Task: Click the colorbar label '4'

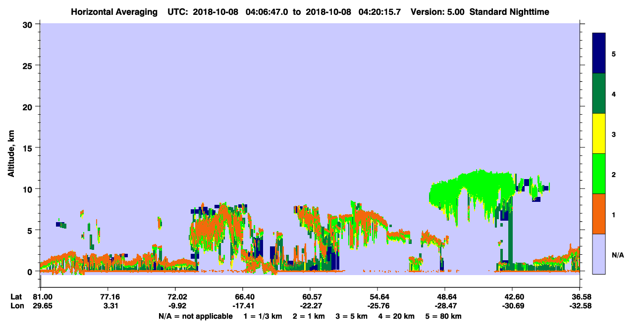Action: tap(614, 94)
